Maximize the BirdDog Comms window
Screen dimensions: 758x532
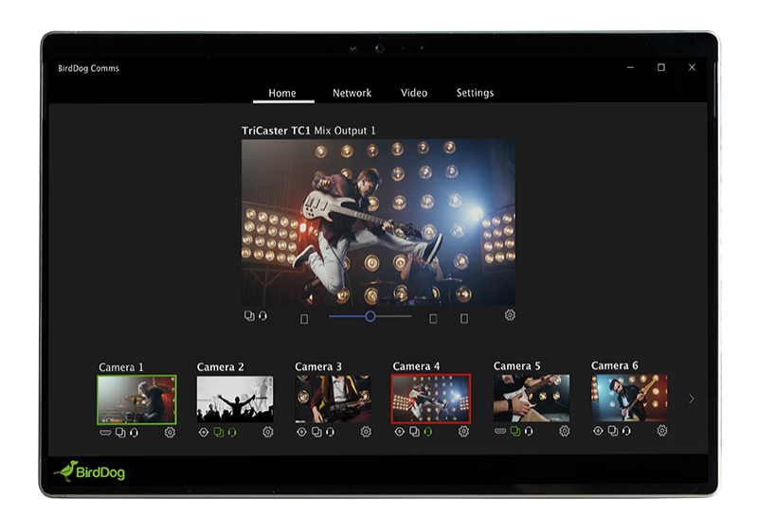pyautogui.click(x=661, y=67)
